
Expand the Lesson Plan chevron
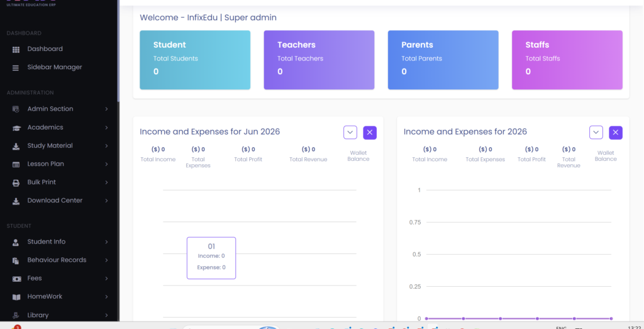point(106,164)
